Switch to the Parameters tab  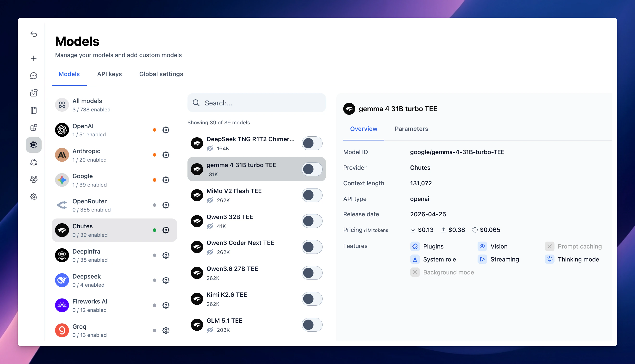click(x=411, y=129)
